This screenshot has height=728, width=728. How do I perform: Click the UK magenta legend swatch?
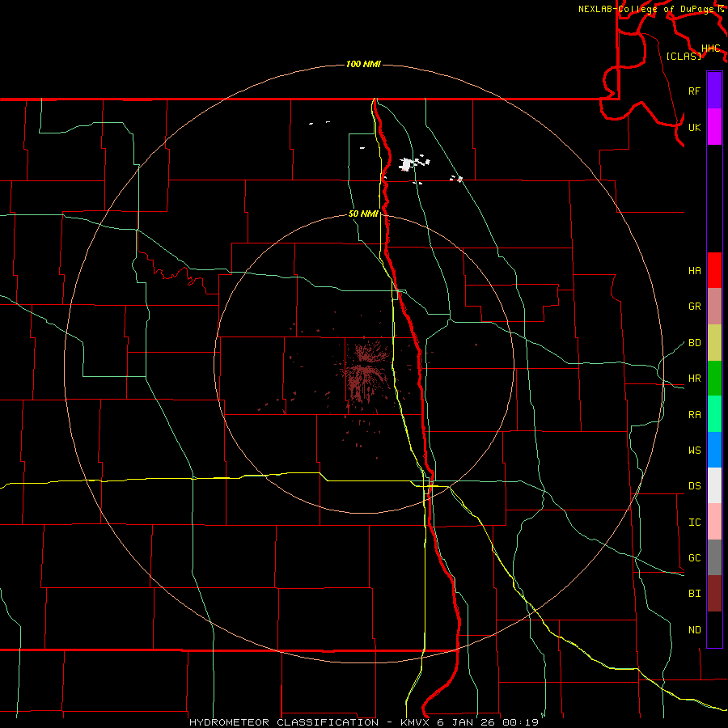click(x=714, y=127)
